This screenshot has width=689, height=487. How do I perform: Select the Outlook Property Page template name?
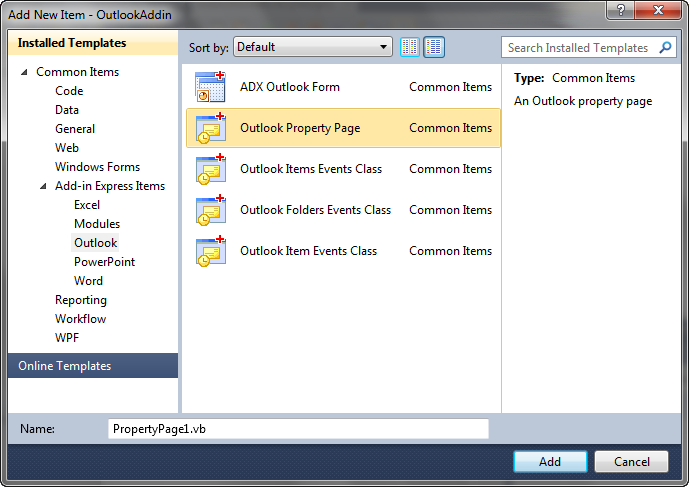click(x=300, y=128)
